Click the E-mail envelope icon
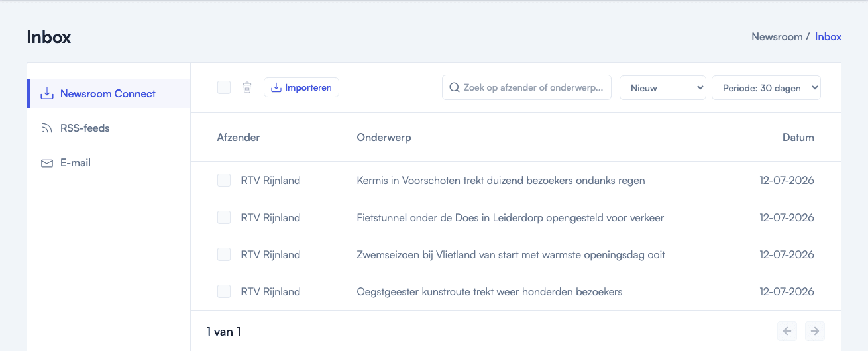Image resolution: width=868 pixels, height=351 pixels. [x=47, y=163]
